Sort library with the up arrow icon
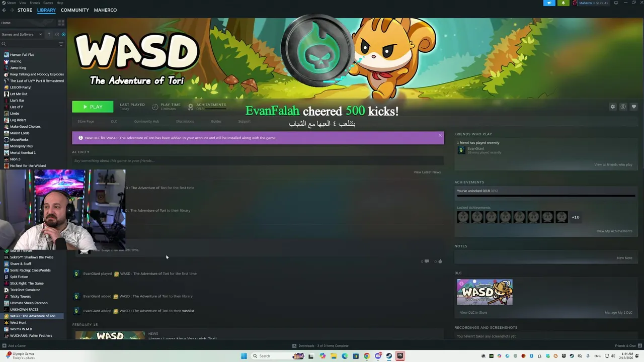Image resolution: width=644 pixels, height=362 pixels. click(x=49, y=34)
